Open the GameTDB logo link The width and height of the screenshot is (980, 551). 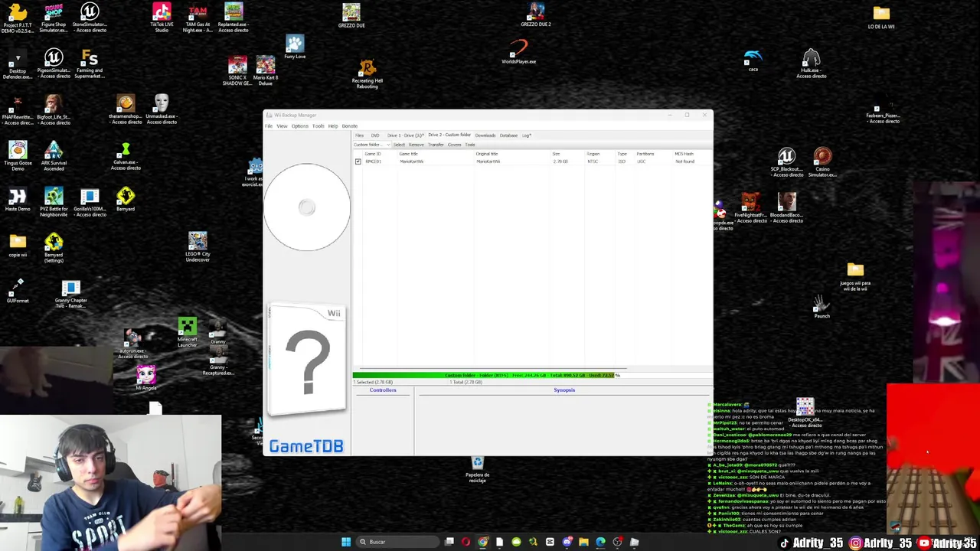click(306, 446)
